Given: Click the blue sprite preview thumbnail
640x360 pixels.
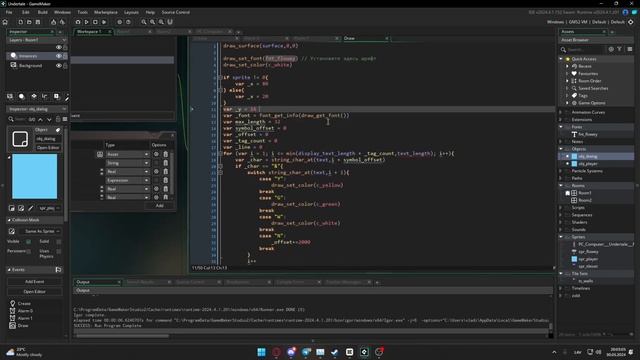Looking at the screenshot, I should 35,176.
